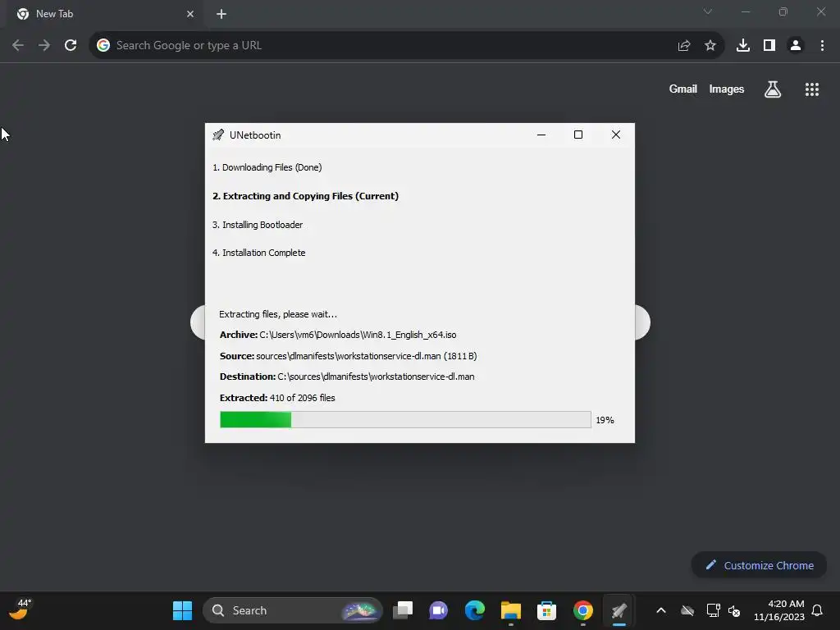
Task: Click UNetbootin taskbar icon
Action: (x=619, y=610)
